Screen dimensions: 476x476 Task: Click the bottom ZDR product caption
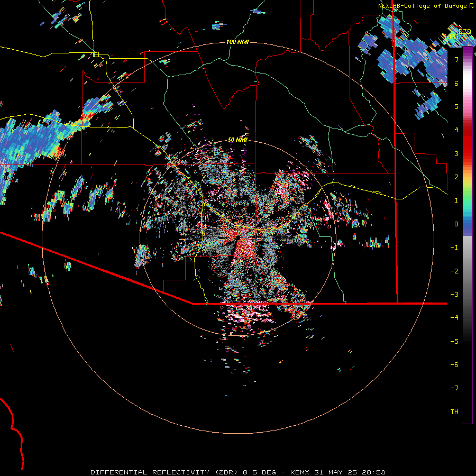coord(238,472)
